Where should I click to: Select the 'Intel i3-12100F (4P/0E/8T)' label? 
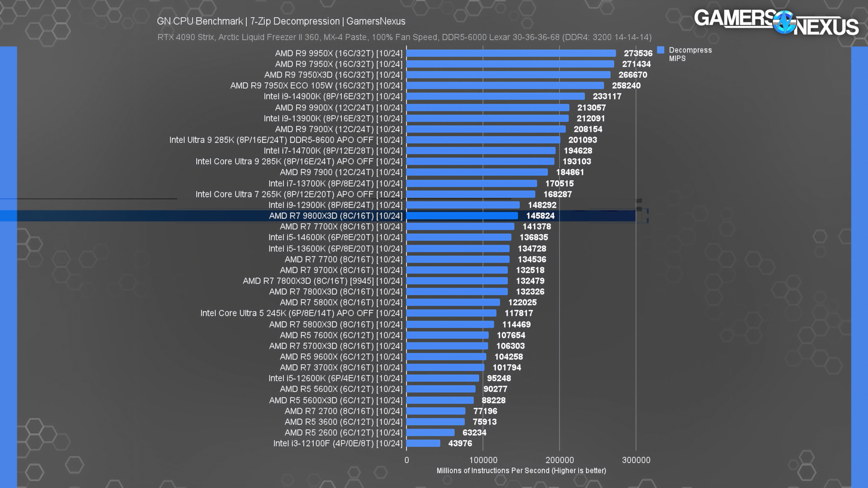[x=338, y=444]
